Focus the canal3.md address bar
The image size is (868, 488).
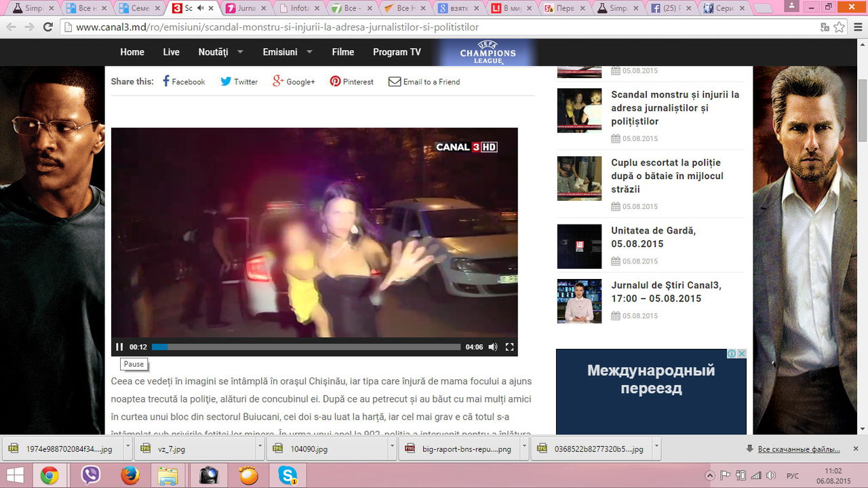click(x=441, y=27)
